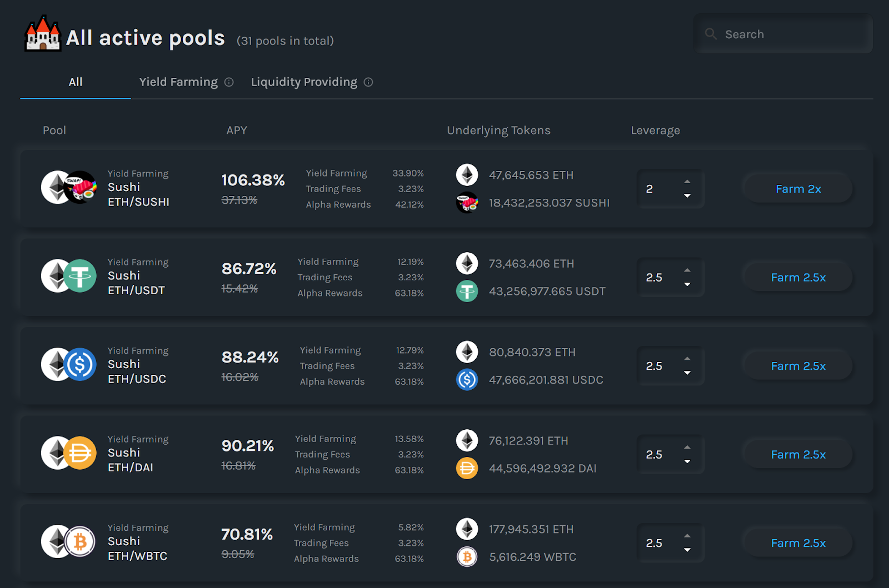
Task: Decrease leverage for ETH/WBTC pool
Action: (x=687, y=550)
